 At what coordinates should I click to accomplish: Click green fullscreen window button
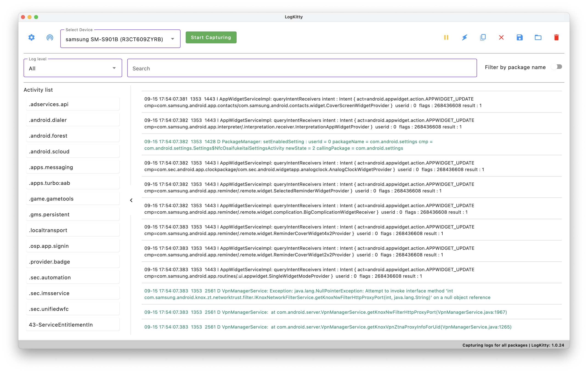pyautogui.click(x=36, y=17)
